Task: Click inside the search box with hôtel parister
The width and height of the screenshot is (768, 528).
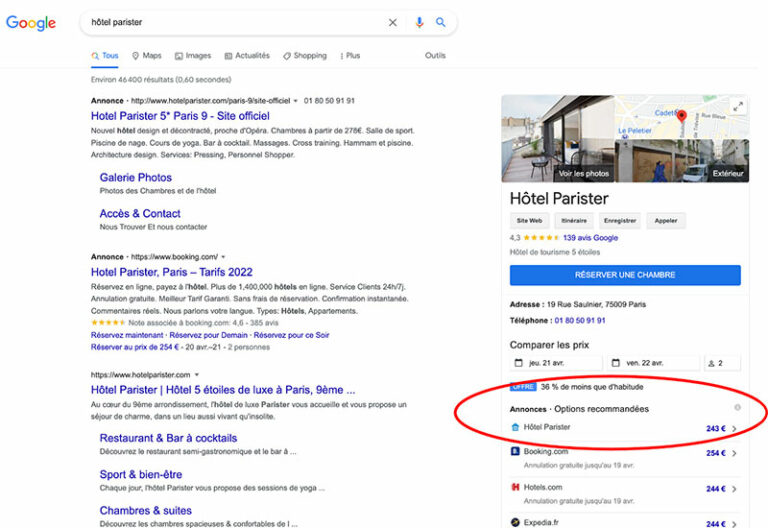Action: point(230,23)
